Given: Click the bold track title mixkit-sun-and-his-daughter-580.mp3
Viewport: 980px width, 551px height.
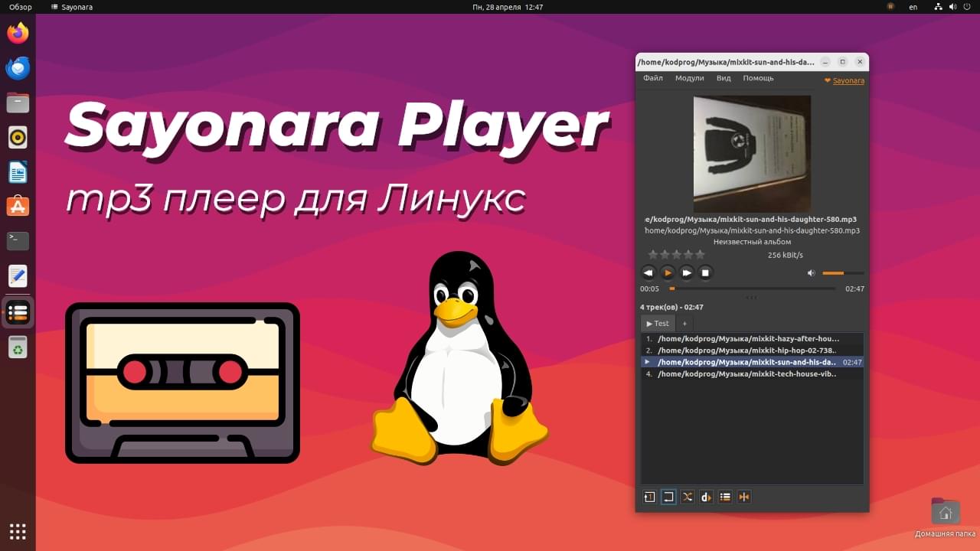Looking at the screenshot, I should click(752, 219).
